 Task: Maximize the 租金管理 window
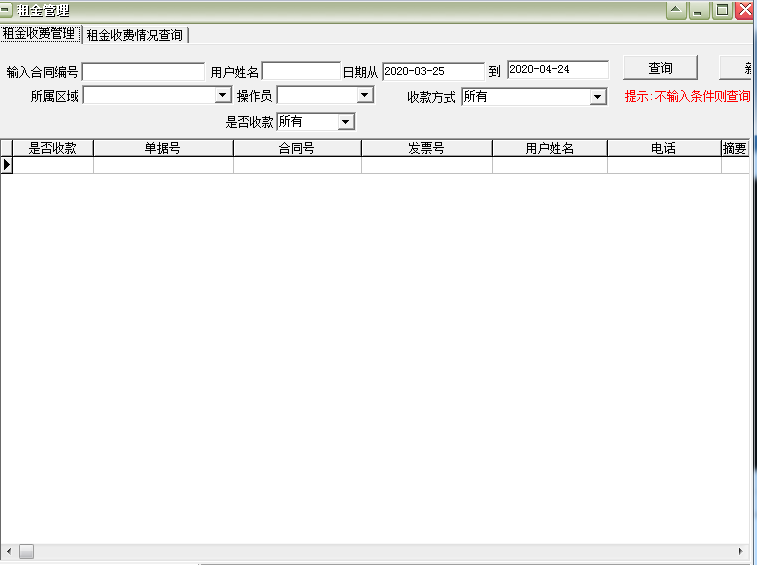[722, 10]
